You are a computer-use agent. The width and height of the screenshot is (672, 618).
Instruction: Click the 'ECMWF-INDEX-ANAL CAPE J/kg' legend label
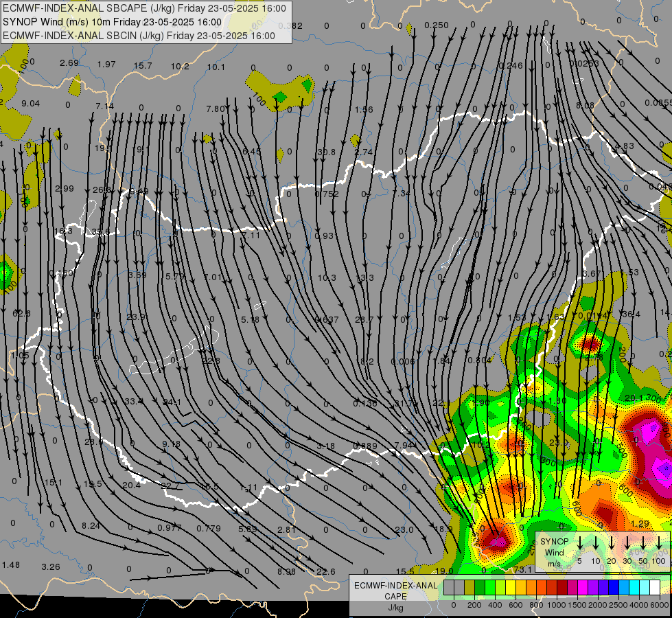(x=395, y=596)
